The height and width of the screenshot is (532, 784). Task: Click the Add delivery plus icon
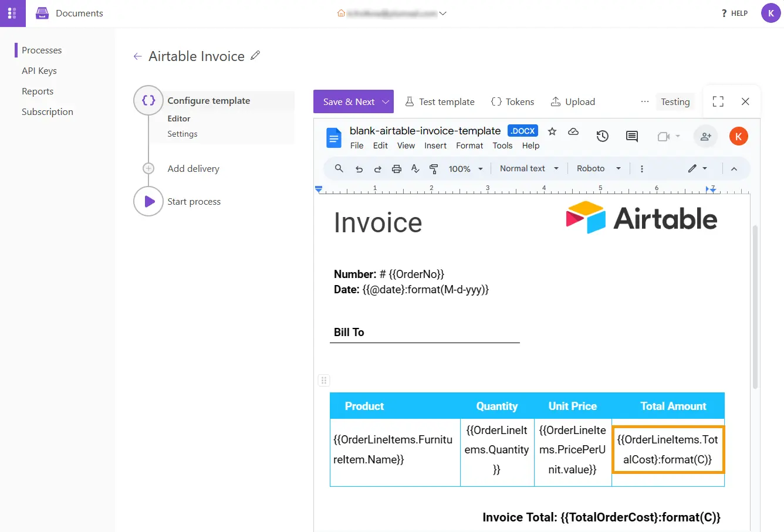pos(148,168)
